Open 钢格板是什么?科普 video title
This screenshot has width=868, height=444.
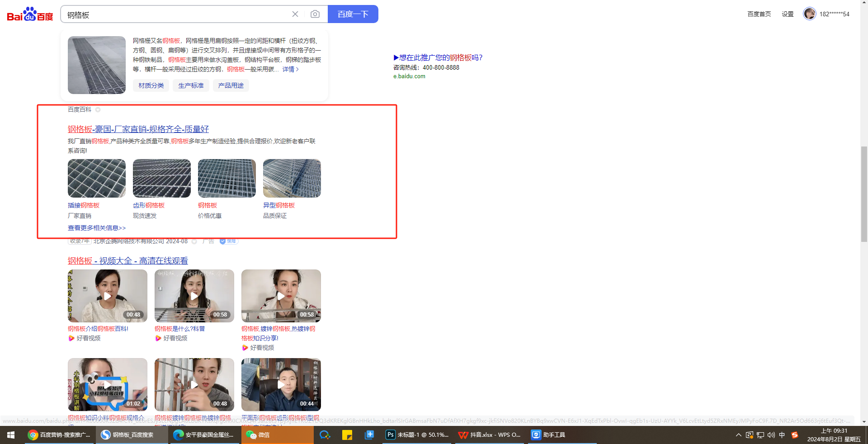click(180, 329)
